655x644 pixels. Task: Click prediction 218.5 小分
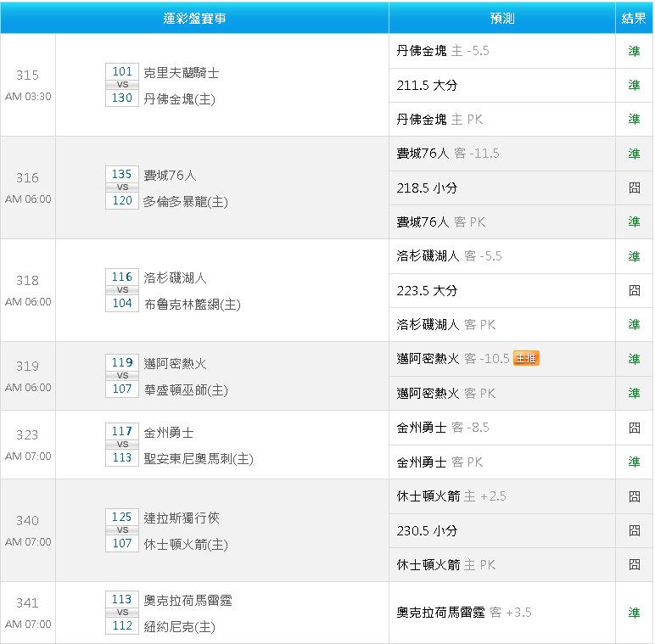(427, 188)
